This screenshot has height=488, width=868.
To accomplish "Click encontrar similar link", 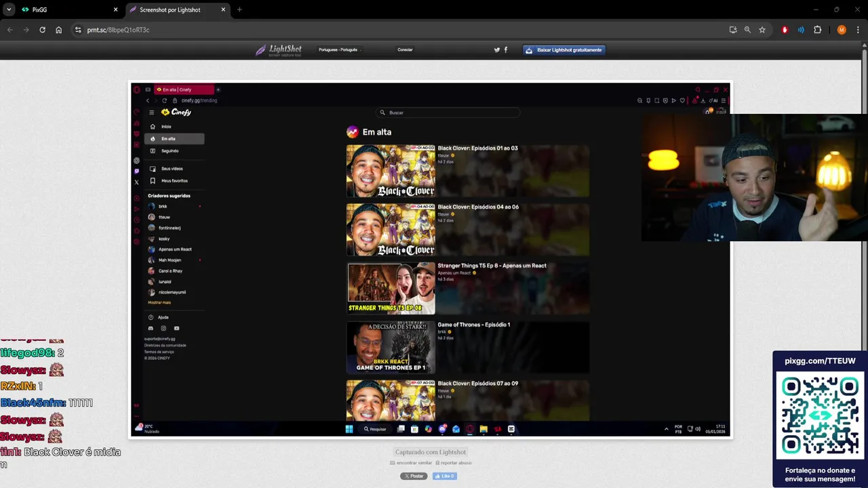I will click(411, 463).
